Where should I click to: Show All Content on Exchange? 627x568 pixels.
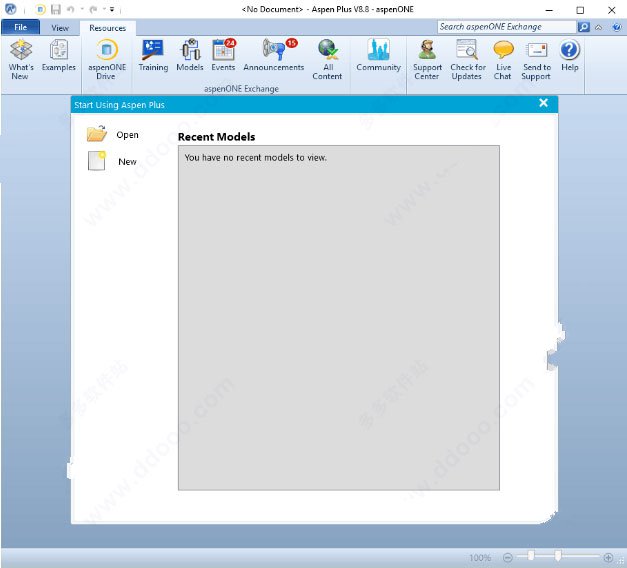point(327,60)
